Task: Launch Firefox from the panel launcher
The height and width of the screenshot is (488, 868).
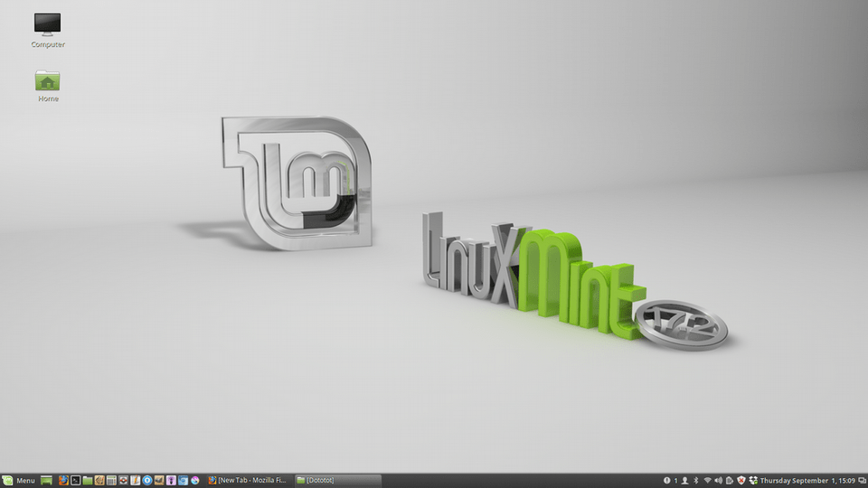Action: click(x=63, y=480)
